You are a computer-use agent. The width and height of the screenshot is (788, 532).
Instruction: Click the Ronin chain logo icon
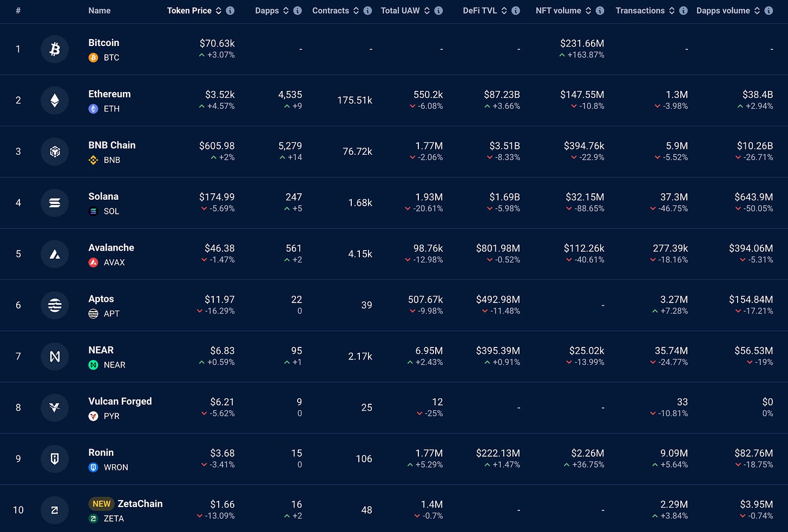pos(55,459)
